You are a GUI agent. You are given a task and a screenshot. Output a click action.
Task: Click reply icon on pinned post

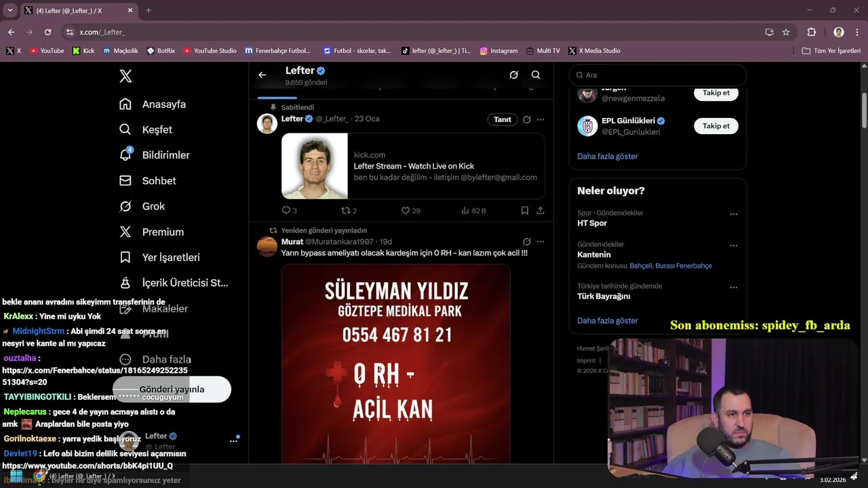point(286,211)
